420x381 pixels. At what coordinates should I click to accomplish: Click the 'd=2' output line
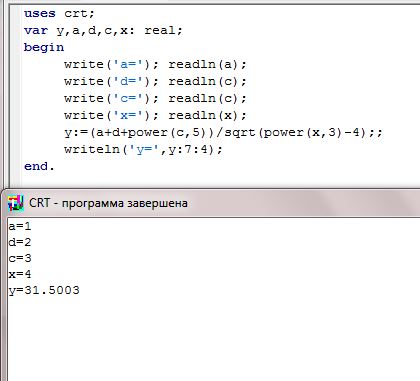pos(20,242)
